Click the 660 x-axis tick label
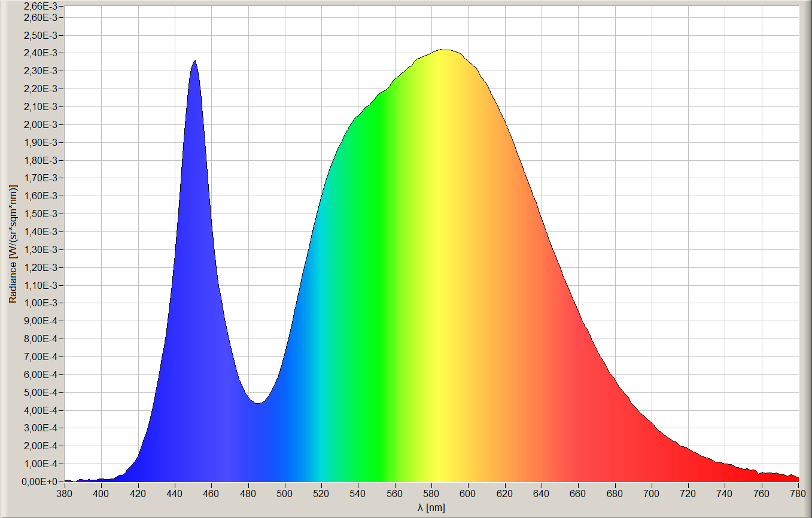The image size is (812, 518). coord(578,493)
